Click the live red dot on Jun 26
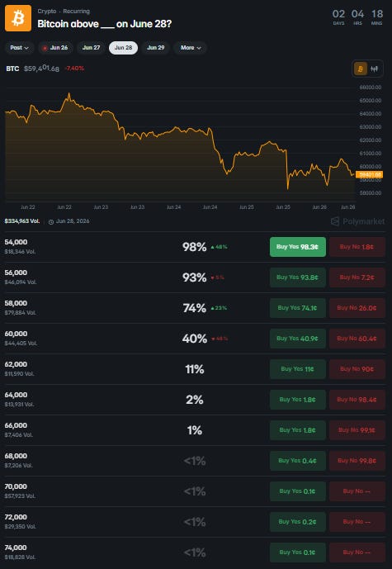Screen dimensions: 392x569 coord(45,48)
